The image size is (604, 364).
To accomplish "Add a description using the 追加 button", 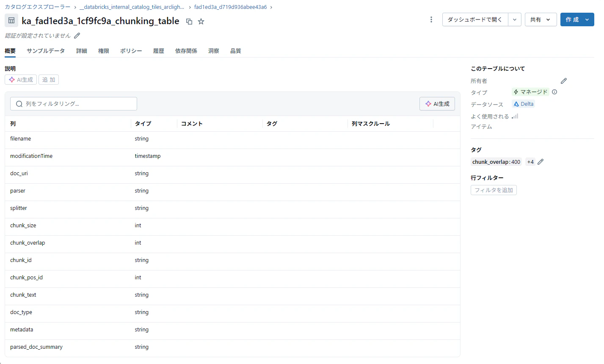I will tap(48, 79).
